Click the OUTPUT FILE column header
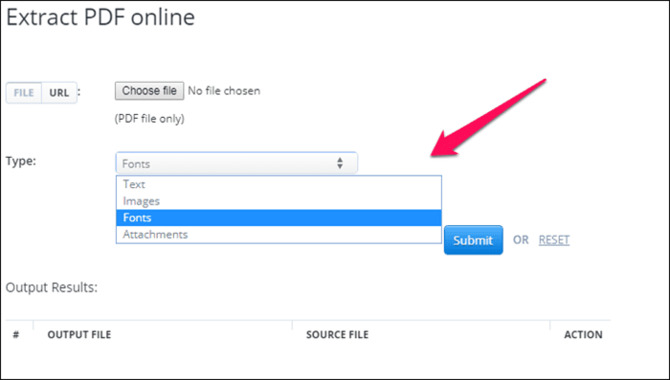 point(79,334)
